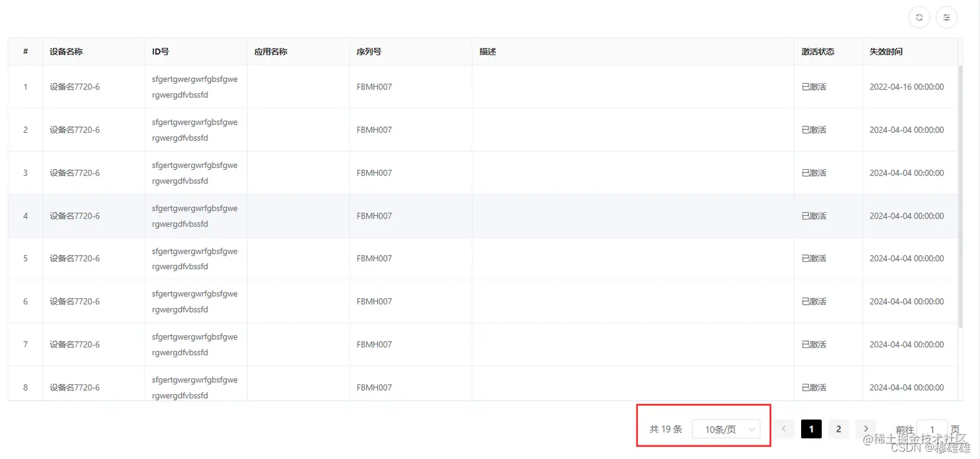Select page 2 in pagination
Screen dimensions: 980x459
[839, 429]
